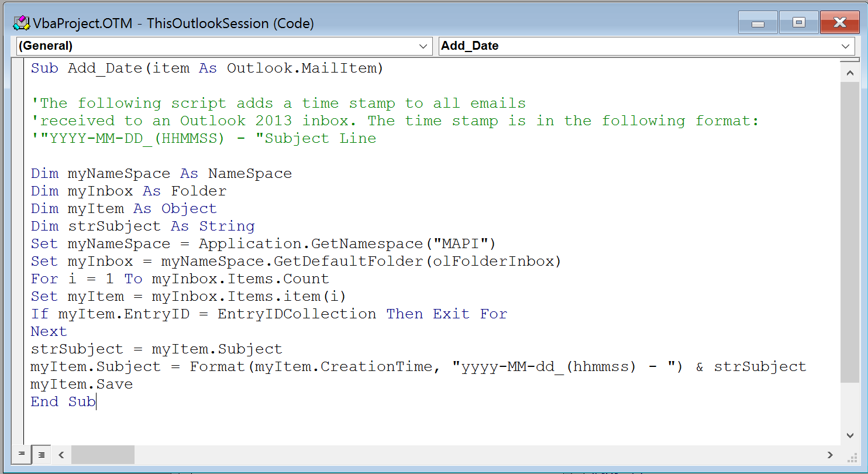Click the horizontal scroll left arrow

coord(61,454)
